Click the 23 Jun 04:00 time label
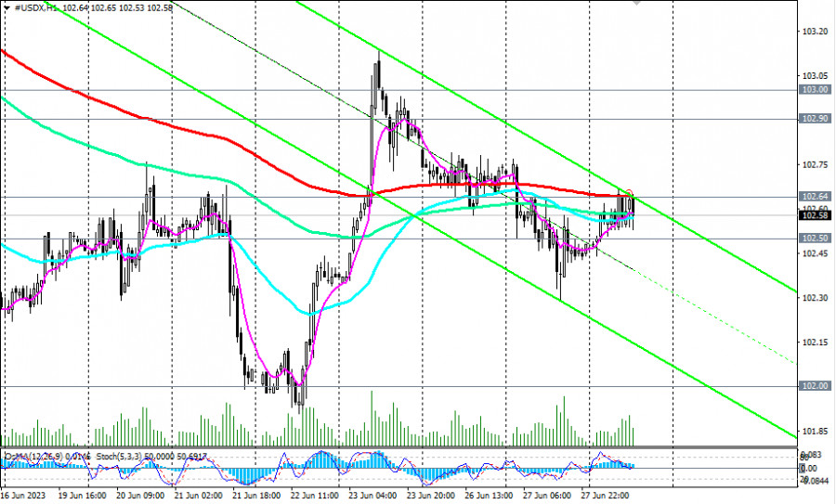 pos(372,496)
